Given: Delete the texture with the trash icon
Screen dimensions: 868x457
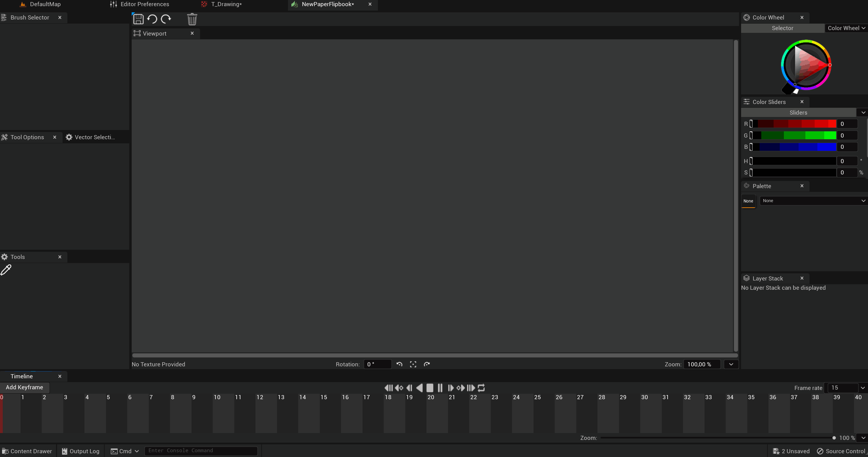Looking at the screenshot, I should [192, 19].
